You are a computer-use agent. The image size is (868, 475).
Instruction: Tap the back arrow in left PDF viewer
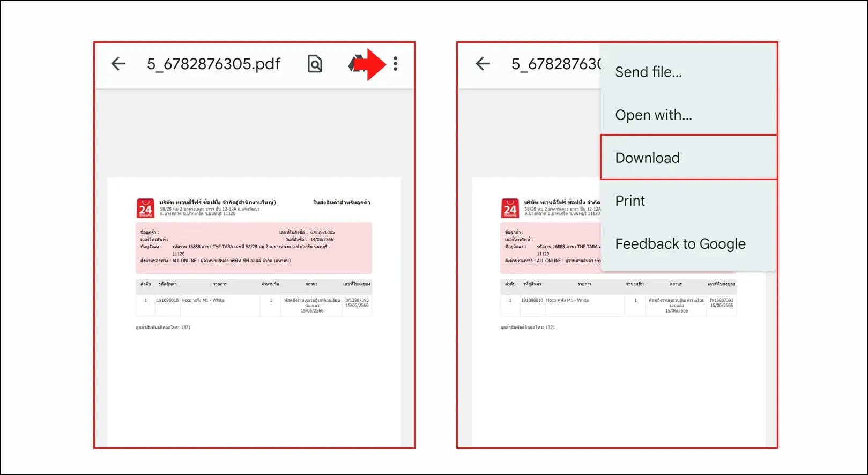point(118,64)
